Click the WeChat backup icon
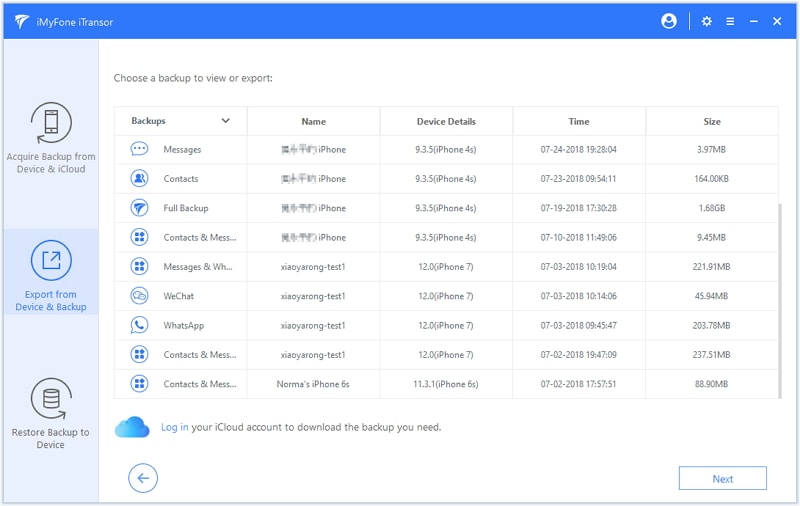The height and width of the screenshot is (506, 800). (x=139, y=296)
